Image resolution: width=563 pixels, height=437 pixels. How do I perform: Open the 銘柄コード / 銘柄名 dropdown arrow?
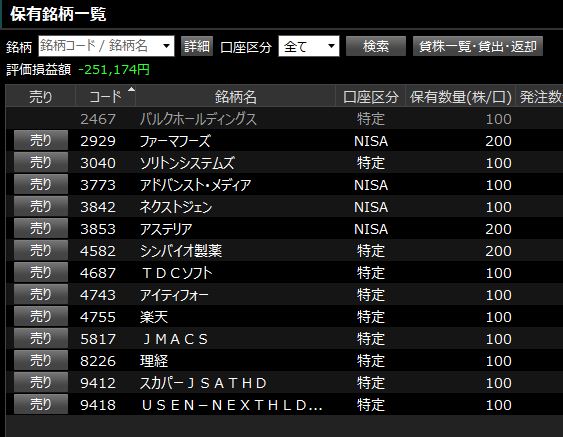click(x=166, y=46)
